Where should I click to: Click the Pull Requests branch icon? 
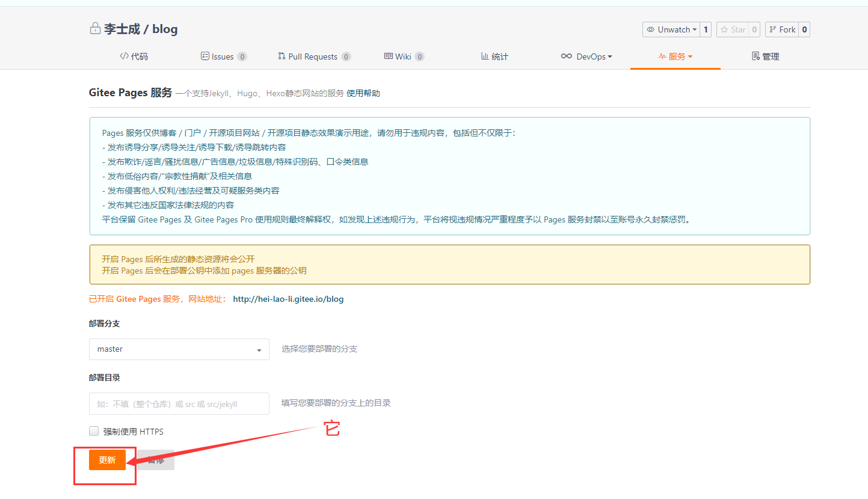point(282,56)
